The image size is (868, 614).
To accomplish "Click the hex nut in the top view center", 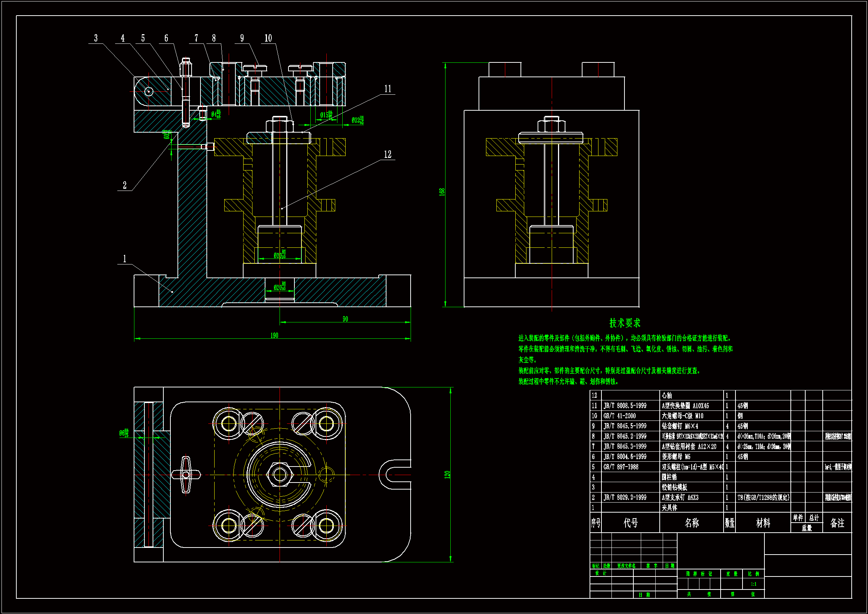I will [x=280, y=474].
